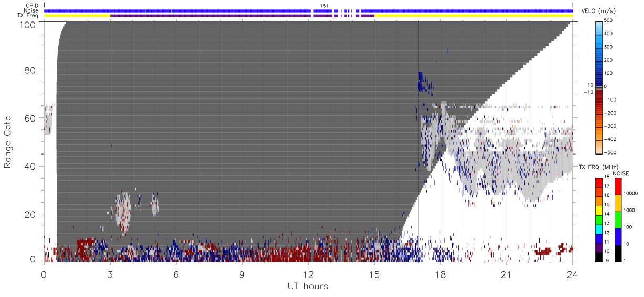
Task: Click the '15' tick on the UT hours axis
Action: [374, 274]
